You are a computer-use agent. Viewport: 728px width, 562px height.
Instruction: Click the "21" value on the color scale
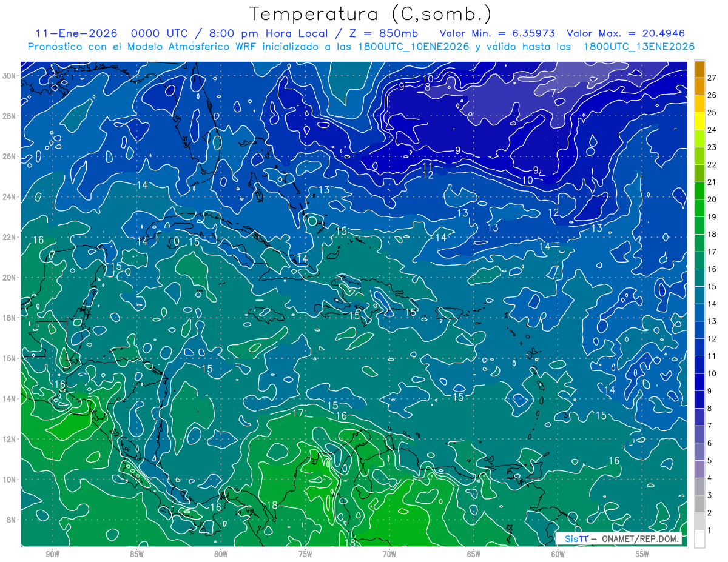pos(712,182)
